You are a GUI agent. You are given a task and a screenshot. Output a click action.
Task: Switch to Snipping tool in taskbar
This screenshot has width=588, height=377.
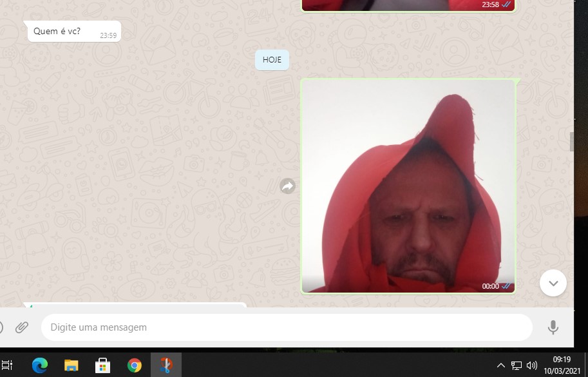(x=166, y=365)
